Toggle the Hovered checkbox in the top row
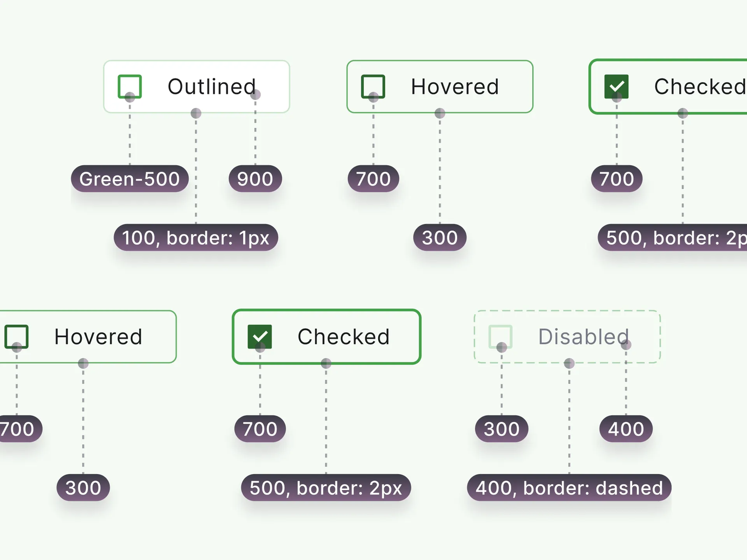 (x=373, y=86)
